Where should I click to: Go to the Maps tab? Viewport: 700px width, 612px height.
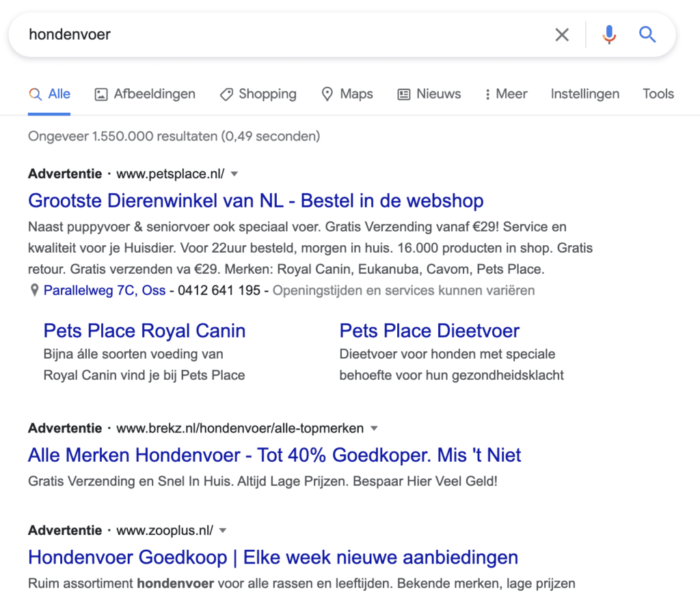pos(347,94)
